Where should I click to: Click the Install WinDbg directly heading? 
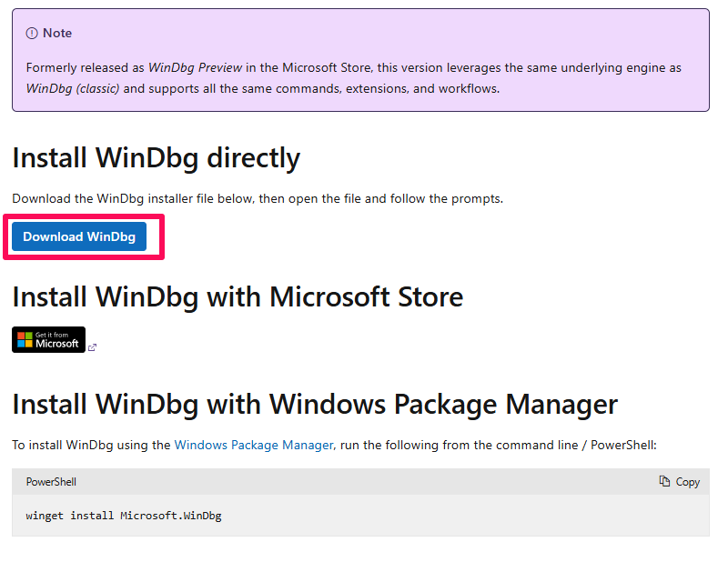156,158
